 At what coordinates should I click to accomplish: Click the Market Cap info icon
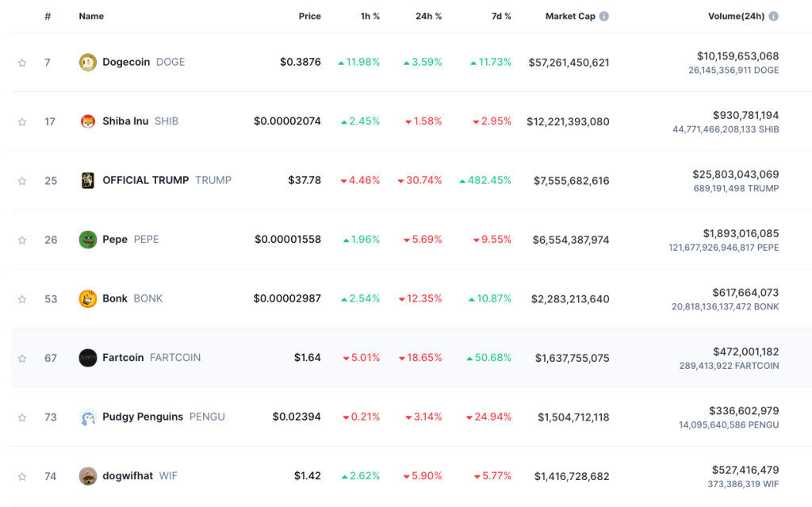(604, 16)
